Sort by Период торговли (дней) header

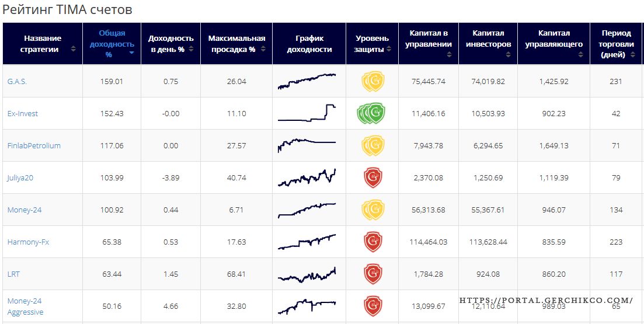(616, 44)
